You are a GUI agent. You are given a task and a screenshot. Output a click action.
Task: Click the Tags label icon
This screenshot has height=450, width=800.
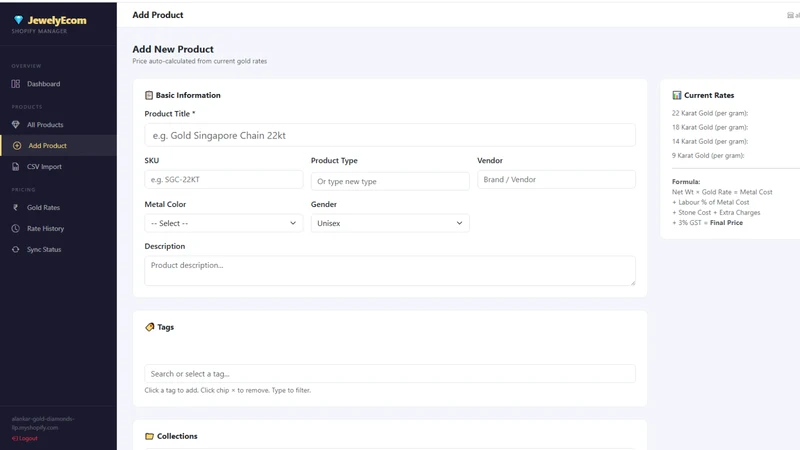[149, 327]
